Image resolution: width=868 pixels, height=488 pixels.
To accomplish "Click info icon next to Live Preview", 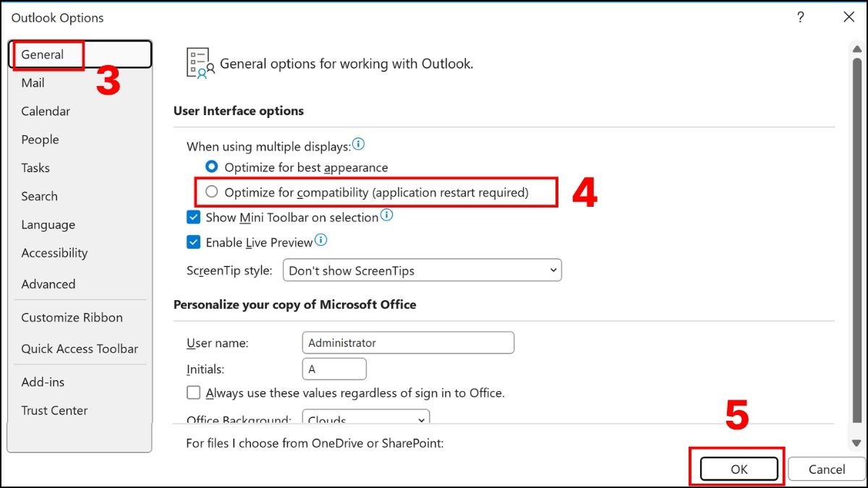I will (x=321, y=240).
